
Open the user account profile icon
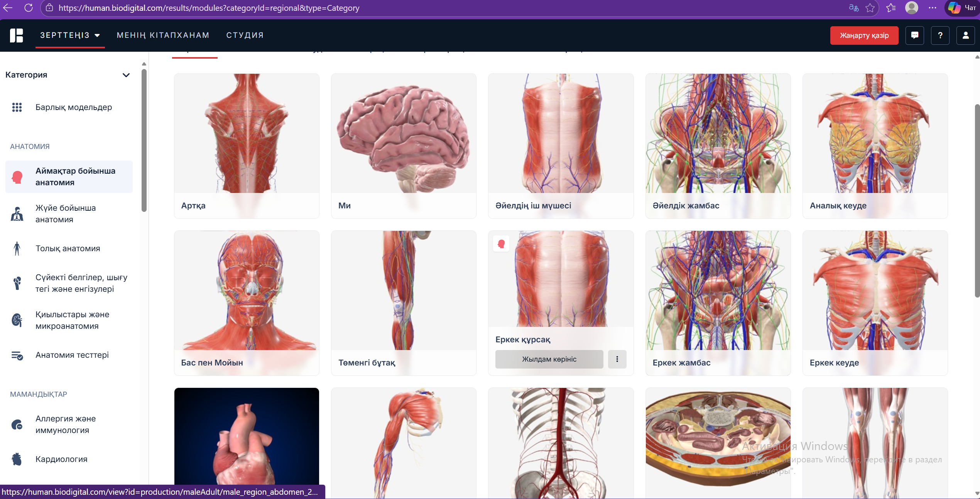pos(965,36)
